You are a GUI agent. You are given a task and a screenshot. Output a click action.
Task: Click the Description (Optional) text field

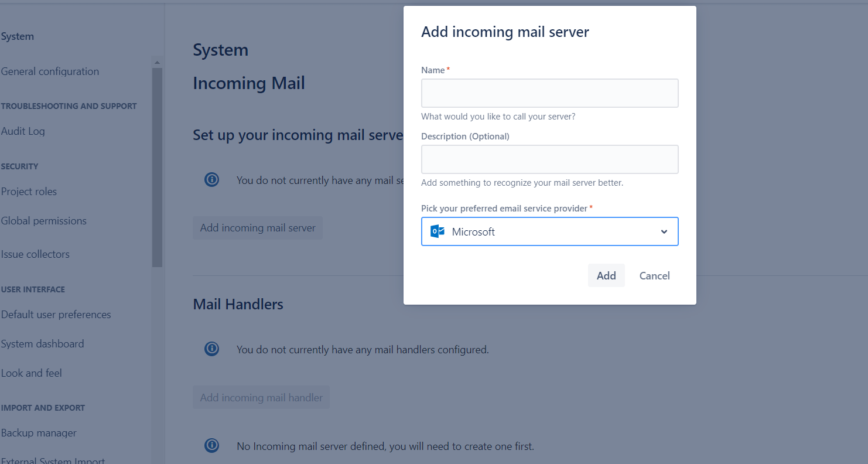coord(550,159)
